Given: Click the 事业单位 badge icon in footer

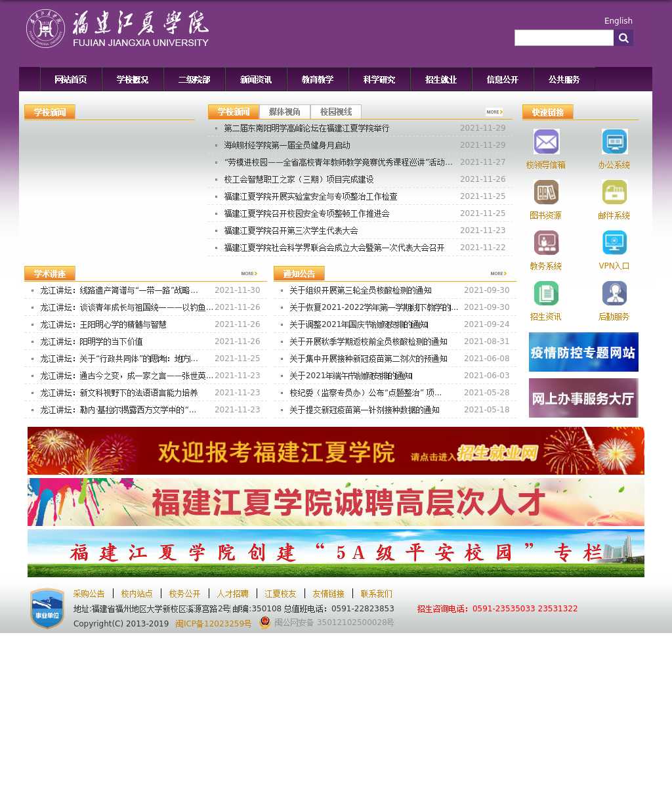Looking at the screenshot, I should click(47, 609).
